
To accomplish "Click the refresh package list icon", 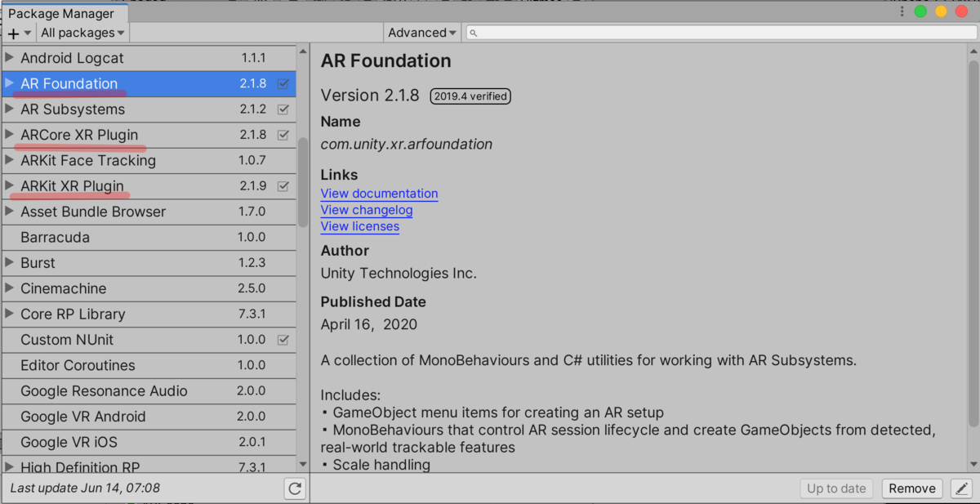I will (296, 489).
